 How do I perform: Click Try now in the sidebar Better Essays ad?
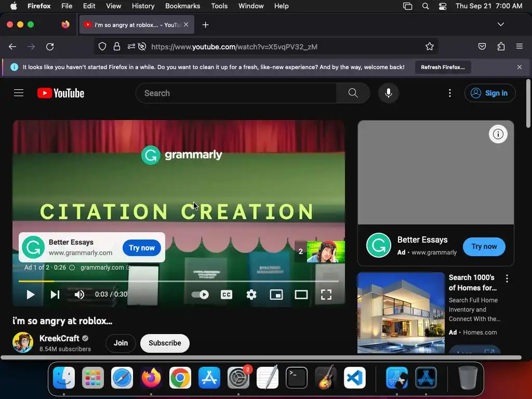point(484,247)
